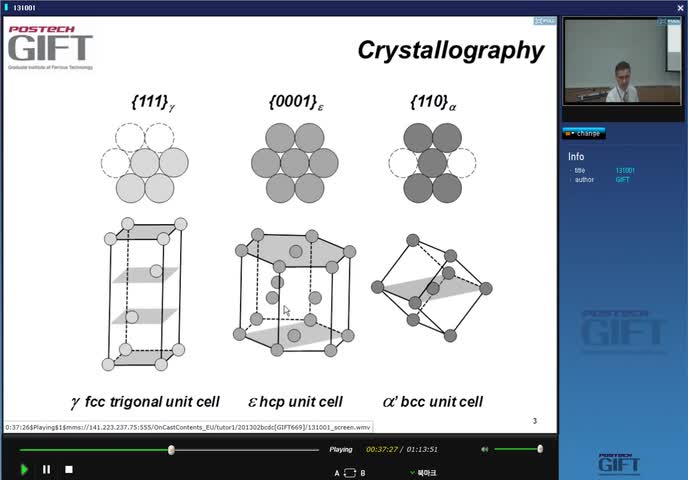Click the green Play button
The height and width of the screenshot is (480, 688).
pyautogui.click(x=25, y=469)
